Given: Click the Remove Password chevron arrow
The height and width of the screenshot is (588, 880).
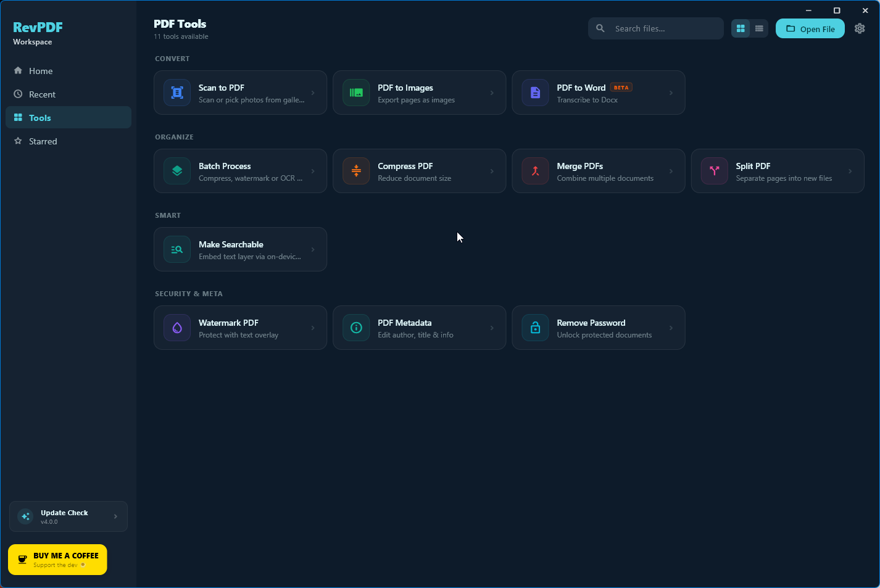Looking at the screenshot, I should pos(671,328).
